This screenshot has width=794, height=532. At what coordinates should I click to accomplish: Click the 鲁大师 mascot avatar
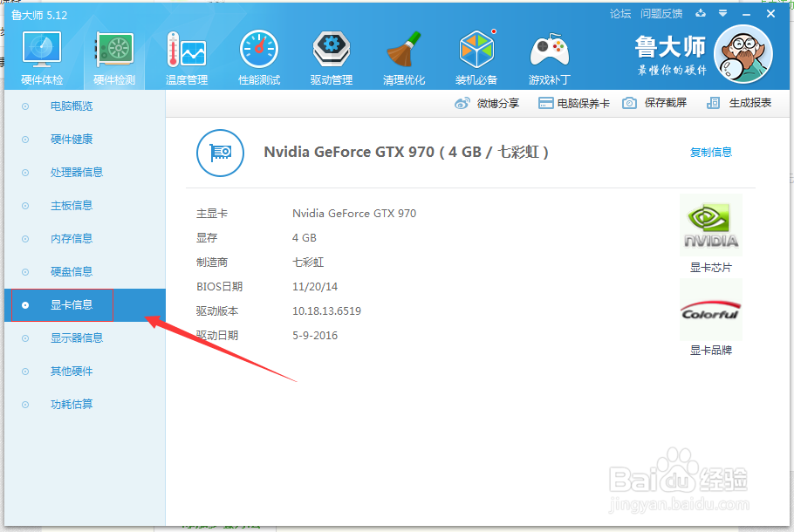(x=743, y=54)
